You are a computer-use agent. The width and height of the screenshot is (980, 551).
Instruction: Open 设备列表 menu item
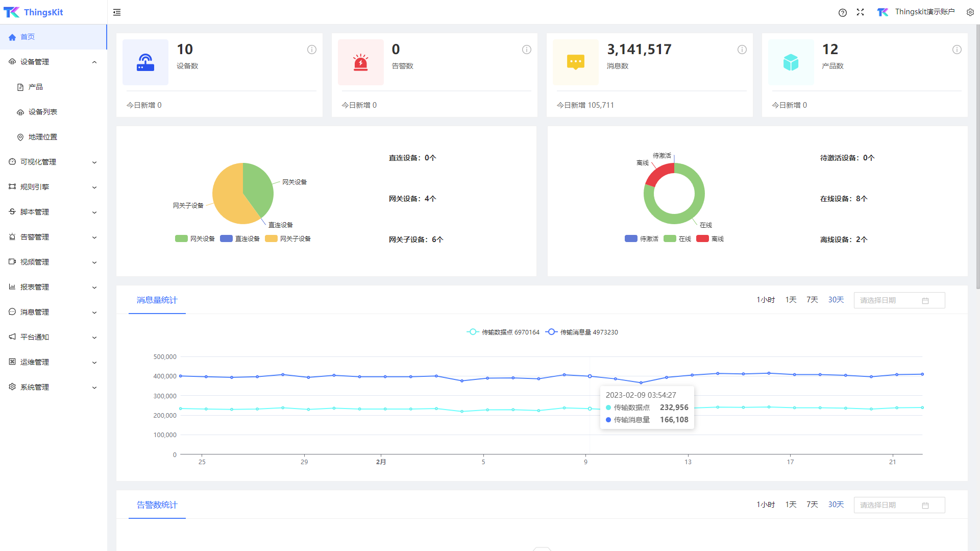[54, 112]
